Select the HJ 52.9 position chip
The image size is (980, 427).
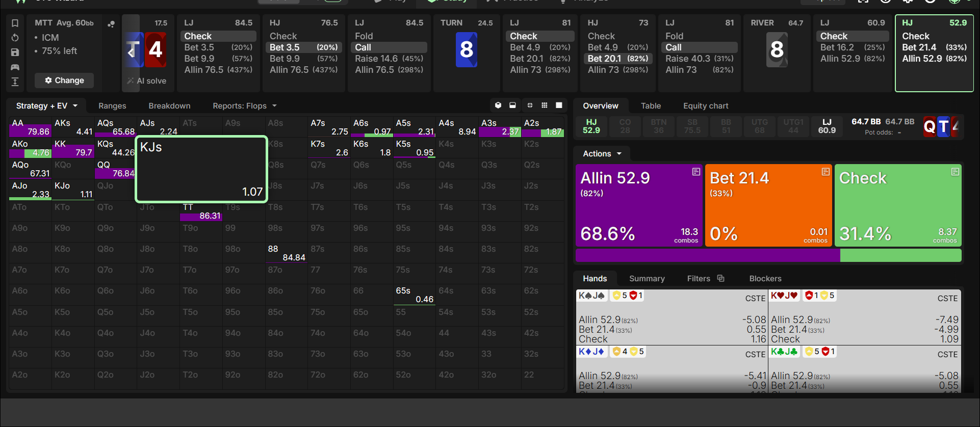point(591,126)
